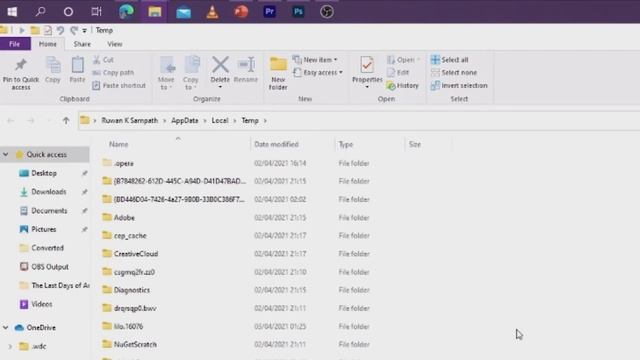Open the File tab
Viewport: 640px width, 360px height.
(15, 44)
